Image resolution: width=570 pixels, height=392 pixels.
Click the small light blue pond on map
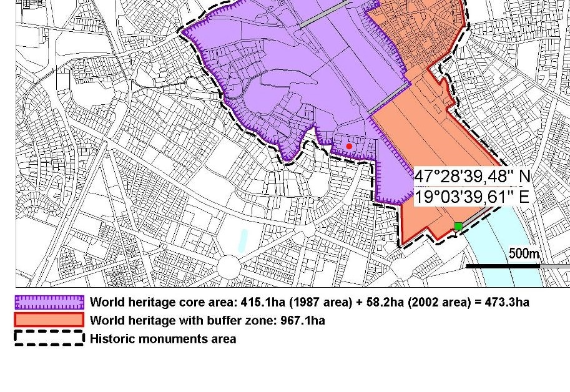point(243,240)
